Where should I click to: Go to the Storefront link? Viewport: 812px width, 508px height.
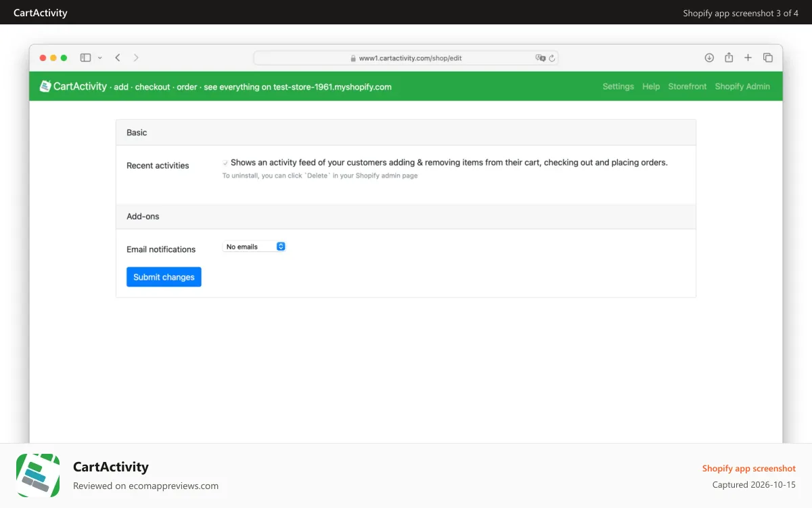[687, 87]
